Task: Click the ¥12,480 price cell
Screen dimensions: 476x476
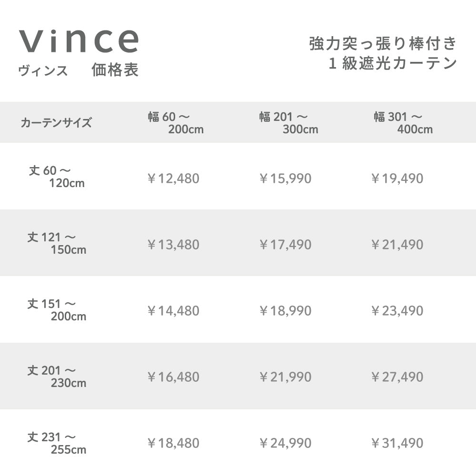Action: tap(173, 178)
